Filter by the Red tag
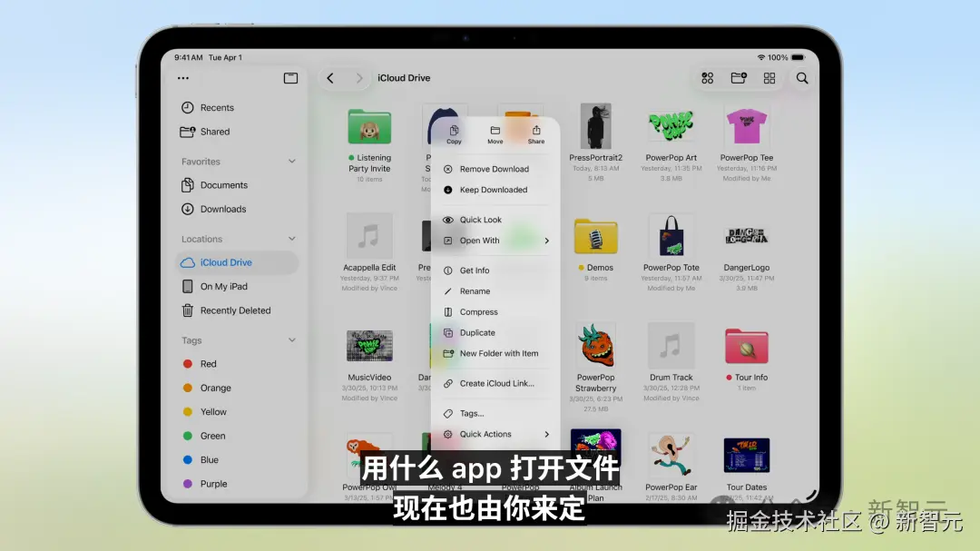The height and width of the screenshot is (551, 980). (x=238, y=364)
